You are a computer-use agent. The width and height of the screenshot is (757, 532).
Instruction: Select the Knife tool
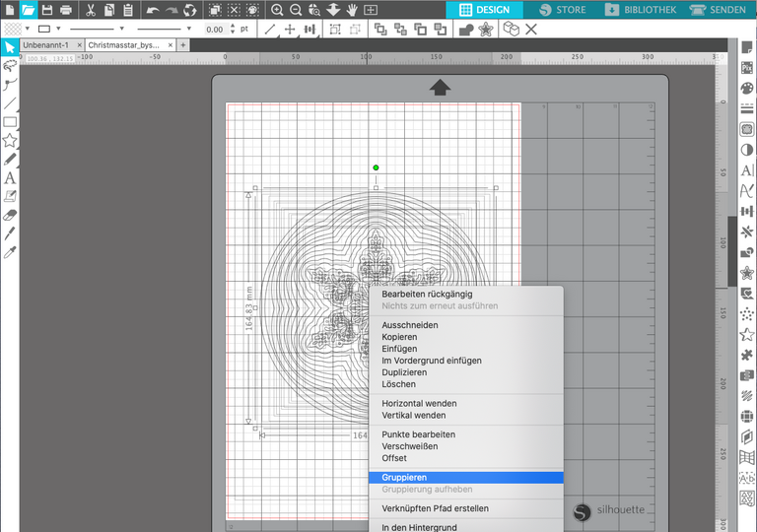(x=10, y=233)
